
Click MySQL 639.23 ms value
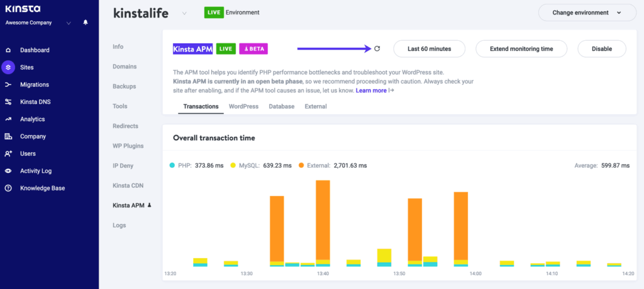point(277,165)
